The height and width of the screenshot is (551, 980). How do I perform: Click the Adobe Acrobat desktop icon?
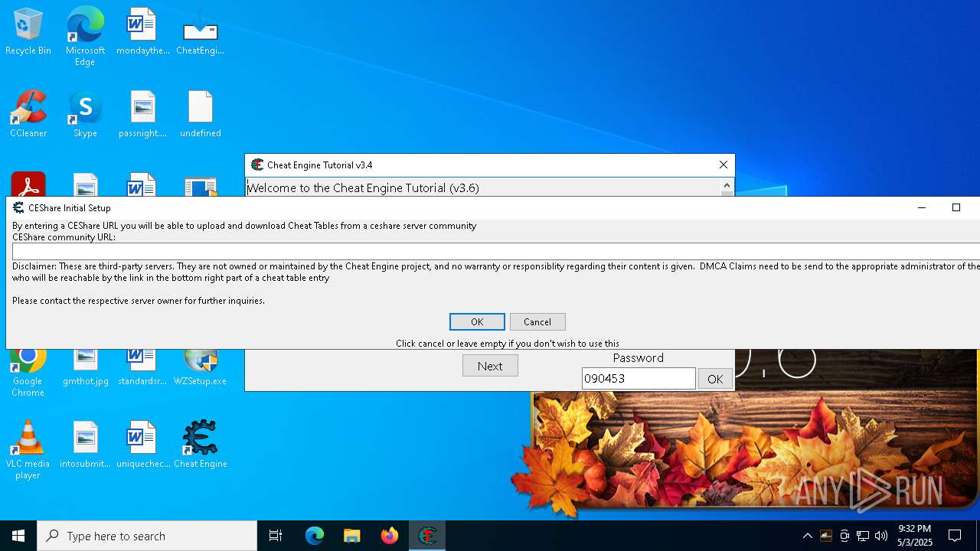28,184
